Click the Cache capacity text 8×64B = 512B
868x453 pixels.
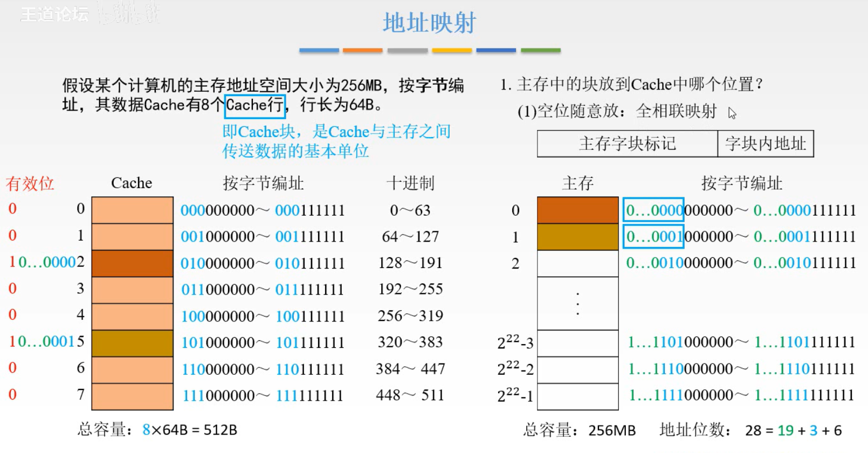click(x=190, y=430)
